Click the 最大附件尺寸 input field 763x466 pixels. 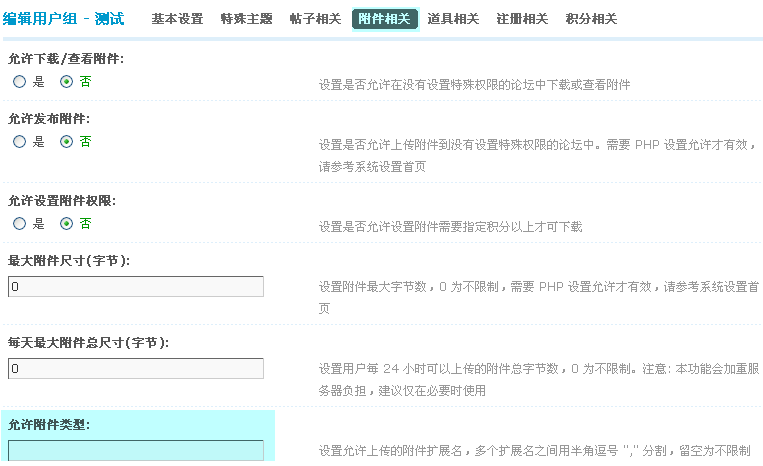135,287
